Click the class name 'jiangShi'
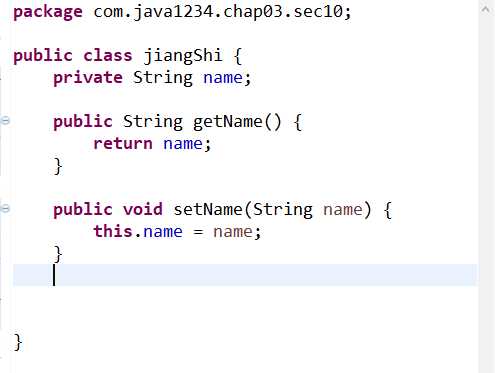495x373 pixels. [183, 56]
